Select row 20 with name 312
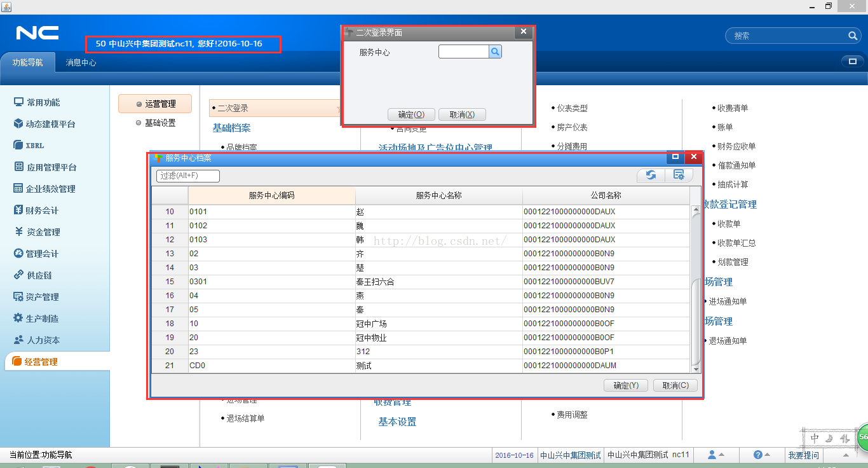 tap(421, 352)
